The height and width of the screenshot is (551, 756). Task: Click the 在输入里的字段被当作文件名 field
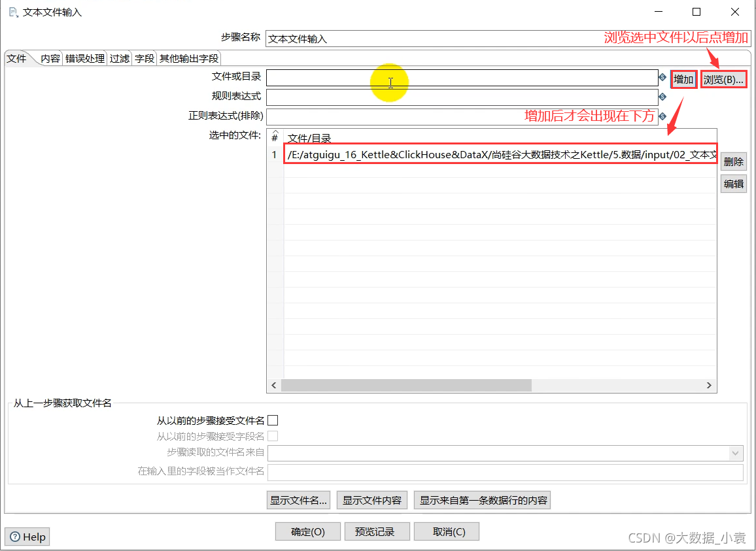pos(506,473)
